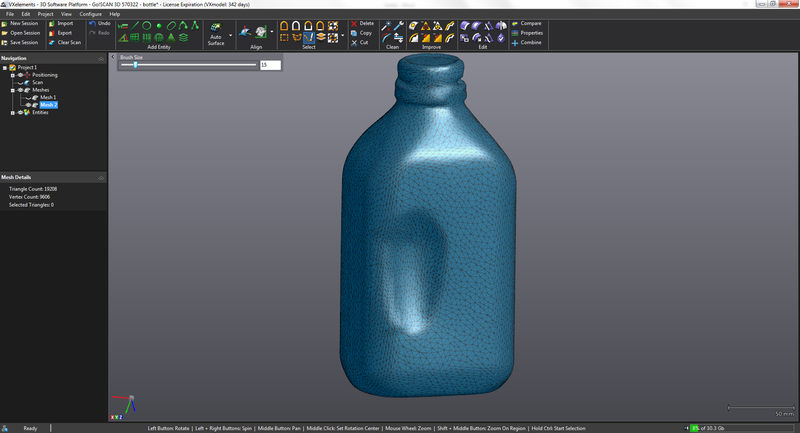Click Open Session
The image size is (800, 433).
(20, 33)
